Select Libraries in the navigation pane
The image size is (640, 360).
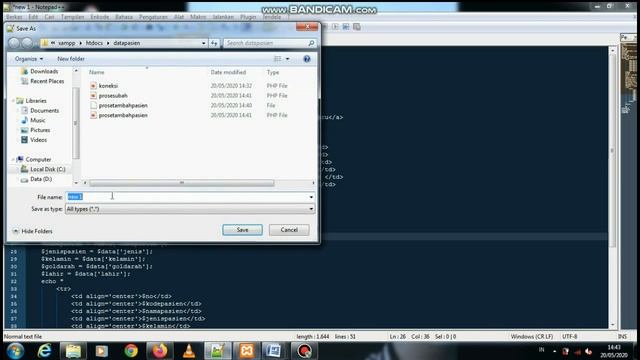click(x=36, y=100)
